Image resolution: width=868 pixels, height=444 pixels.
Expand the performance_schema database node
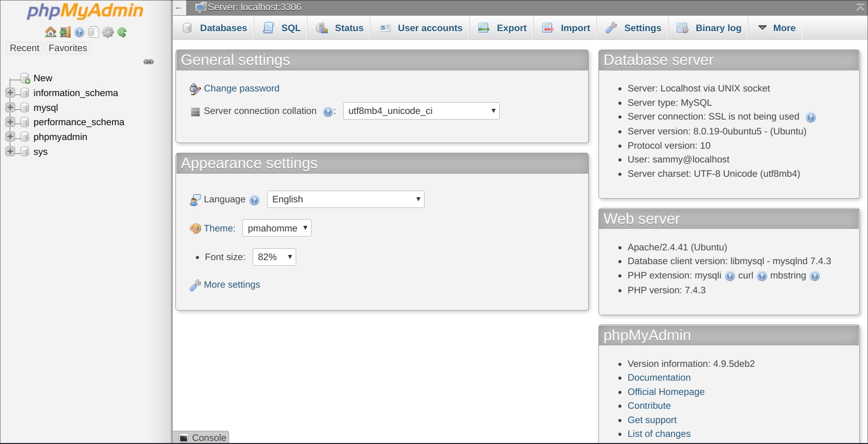pyautogui.click(x=10, y=122)
